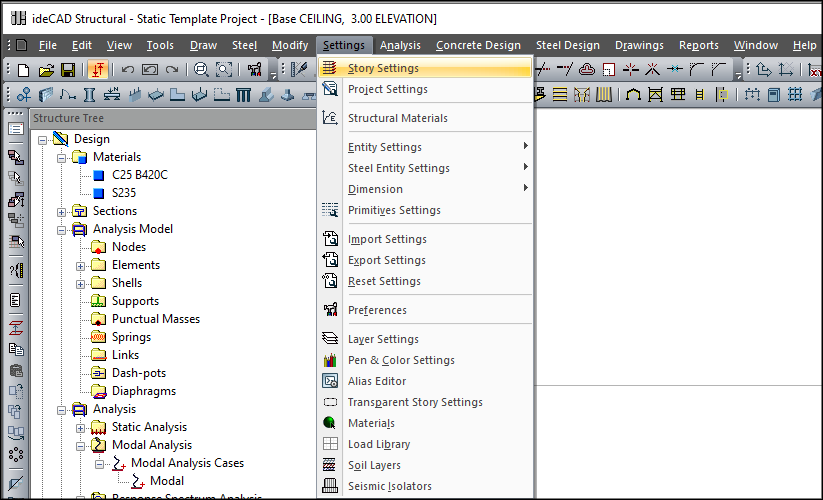Expand the Sections tree node
Screen dimensions: 823x500
pyautogui.click(x=63, y=211)
